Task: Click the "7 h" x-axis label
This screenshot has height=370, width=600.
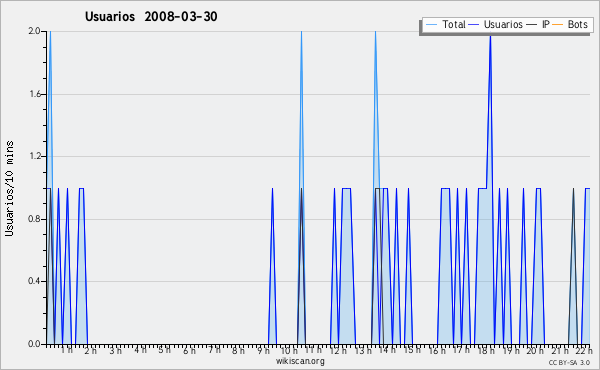Action: pyautogui.click(x=214, y=349)
